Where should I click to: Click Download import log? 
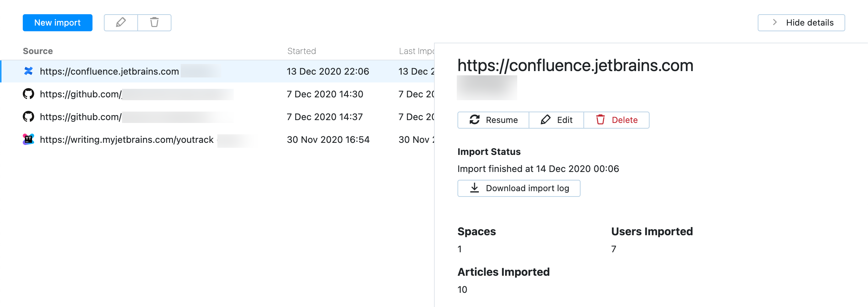point(518,188)
